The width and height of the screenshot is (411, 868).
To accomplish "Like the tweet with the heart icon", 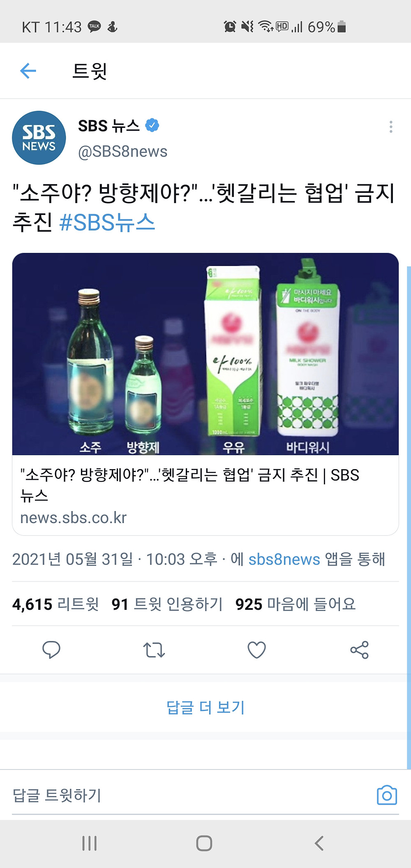I will [x=257, y=650].
